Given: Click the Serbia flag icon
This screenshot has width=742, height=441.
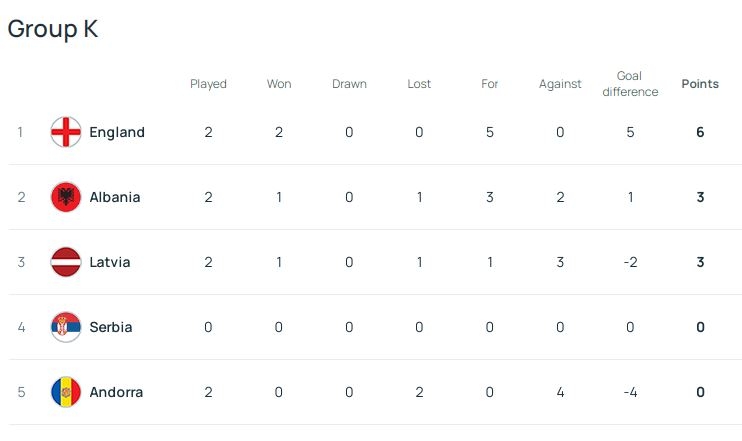Looking at the screenshot, I should pos(66,327).
